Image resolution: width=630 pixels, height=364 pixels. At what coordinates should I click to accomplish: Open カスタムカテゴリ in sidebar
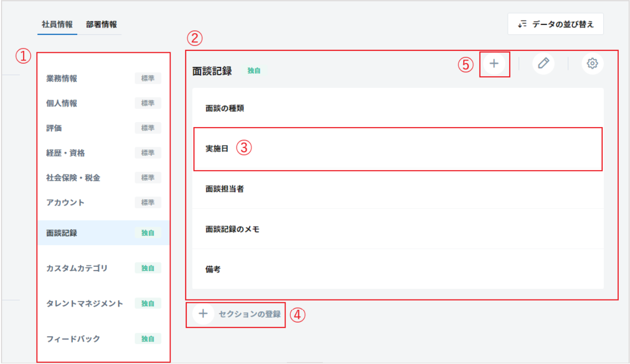click(77, 268)
